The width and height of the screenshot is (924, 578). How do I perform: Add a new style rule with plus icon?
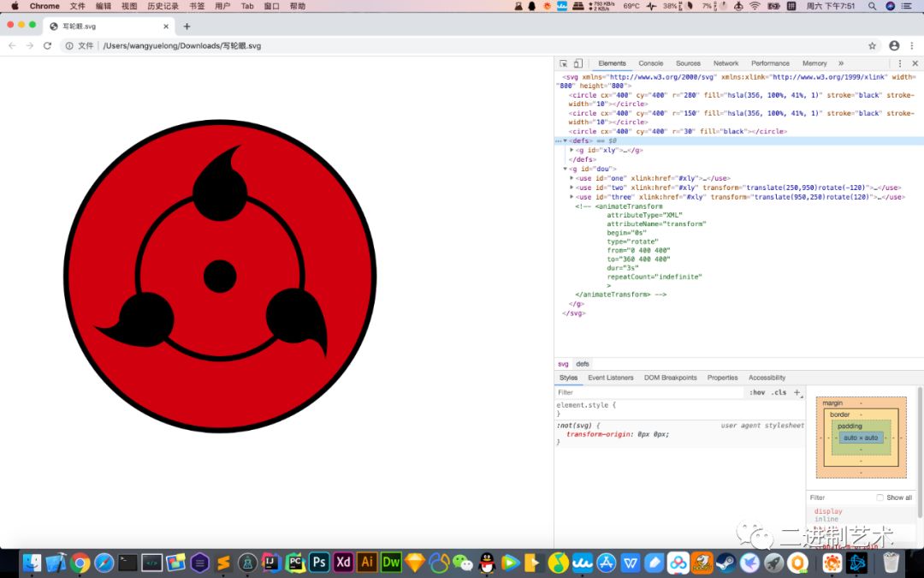pos(797,392)
